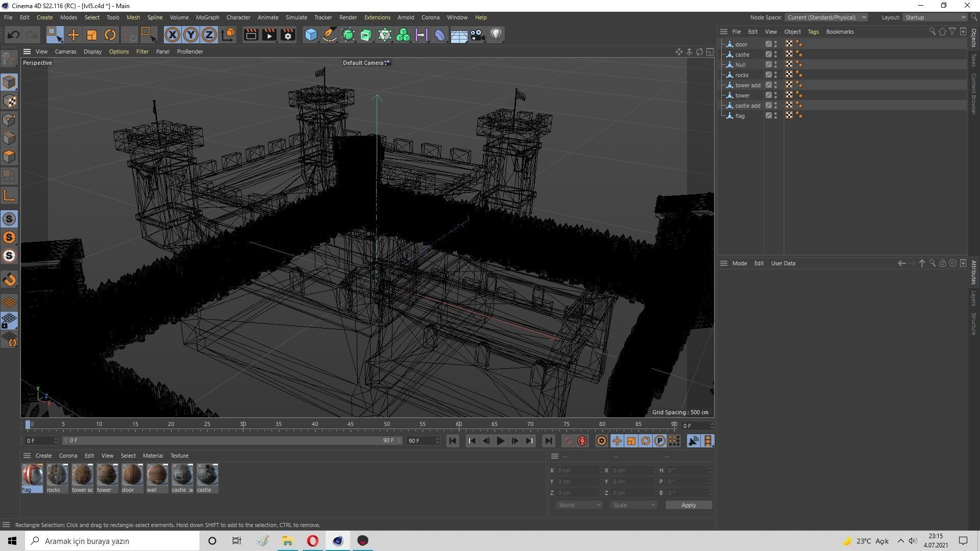This screenshot has width=980, height=551.
Task: Open the Node Space dropdown
Action: (826, 17)
